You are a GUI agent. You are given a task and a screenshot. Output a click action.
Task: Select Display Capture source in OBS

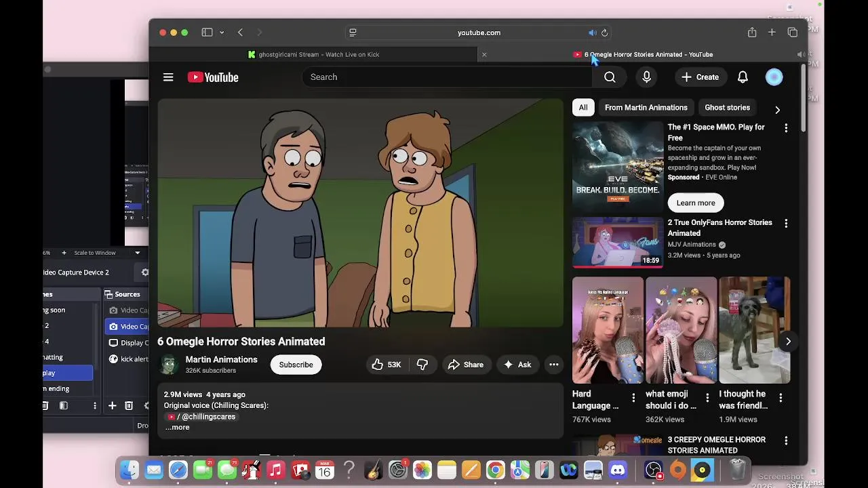(127, 343)
